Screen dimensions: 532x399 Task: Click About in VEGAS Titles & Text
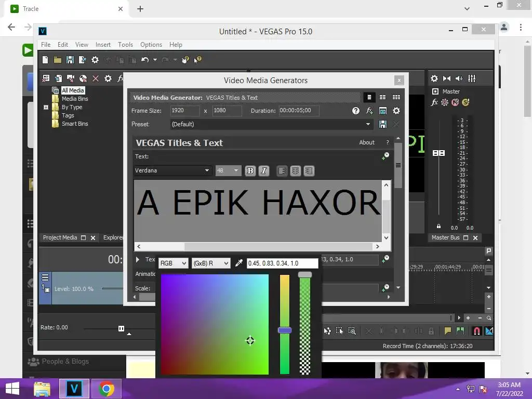pyautogui.click(x=367, y=142)
